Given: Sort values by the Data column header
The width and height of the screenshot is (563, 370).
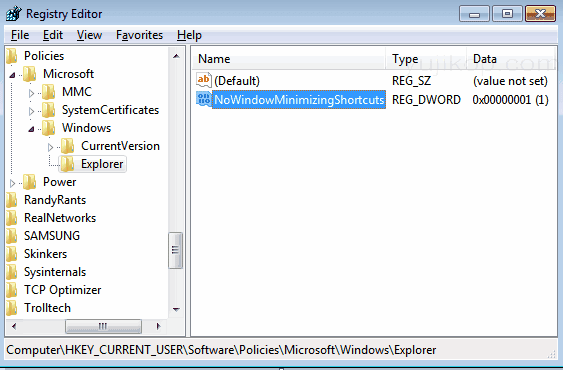Looking at the screenshot, I should tap(512, 59).
